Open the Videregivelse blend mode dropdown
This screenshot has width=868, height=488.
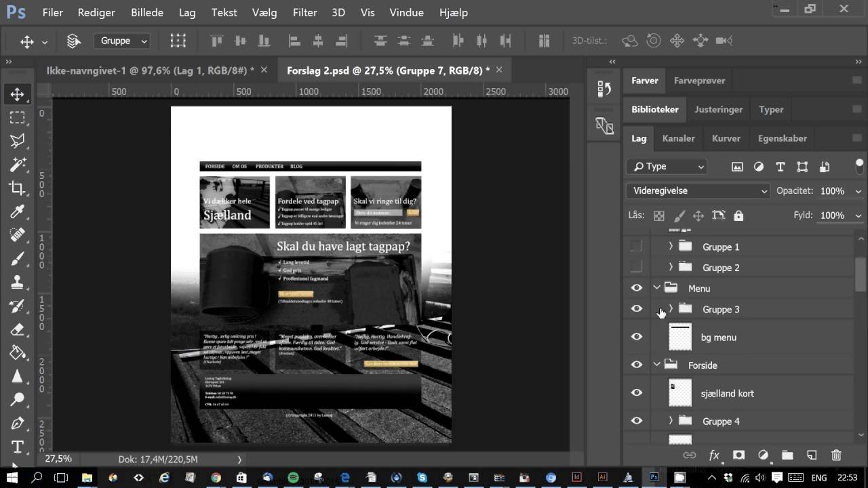(x=698, y=191)
